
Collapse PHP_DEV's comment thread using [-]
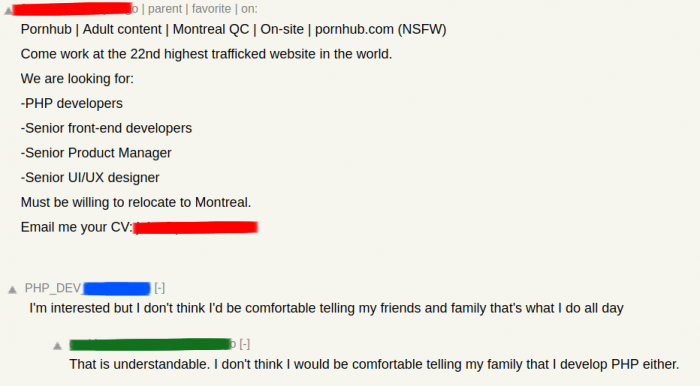point(160,288)
